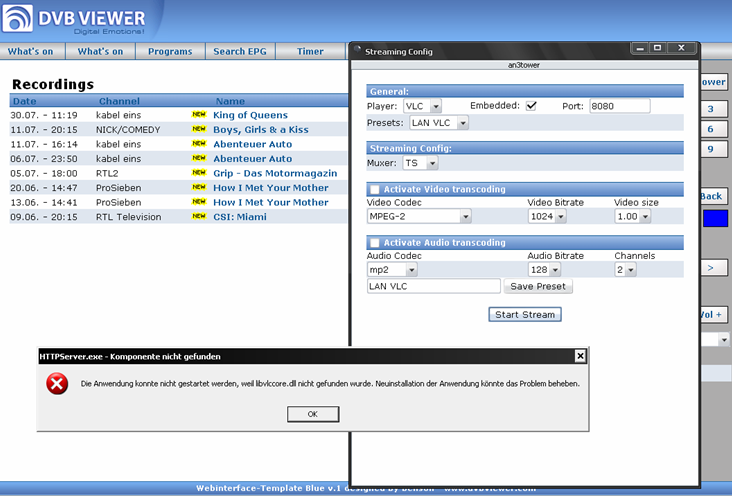Open the Audio Bitrate 128 dropdown
This screenshot has width=732, height=496.
(544, 269)
